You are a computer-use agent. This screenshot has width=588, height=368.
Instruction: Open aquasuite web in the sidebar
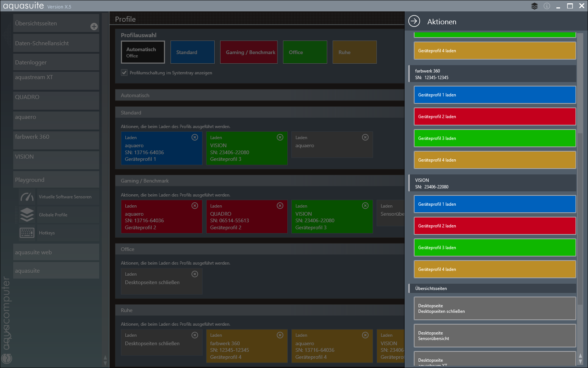pyautogui.click(x=56, y=252)
